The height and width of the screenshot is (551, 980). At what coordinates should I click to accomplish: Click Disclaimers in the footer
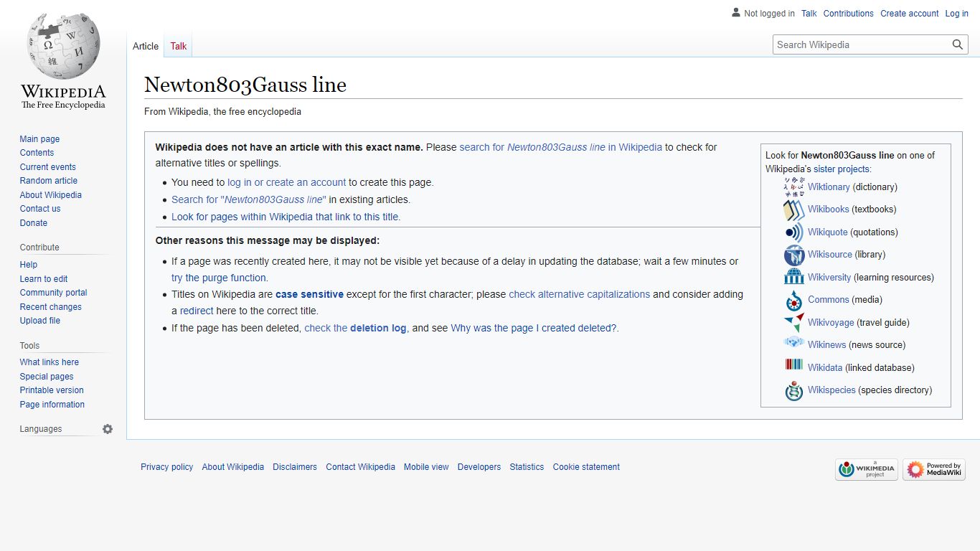coord(295,467)
